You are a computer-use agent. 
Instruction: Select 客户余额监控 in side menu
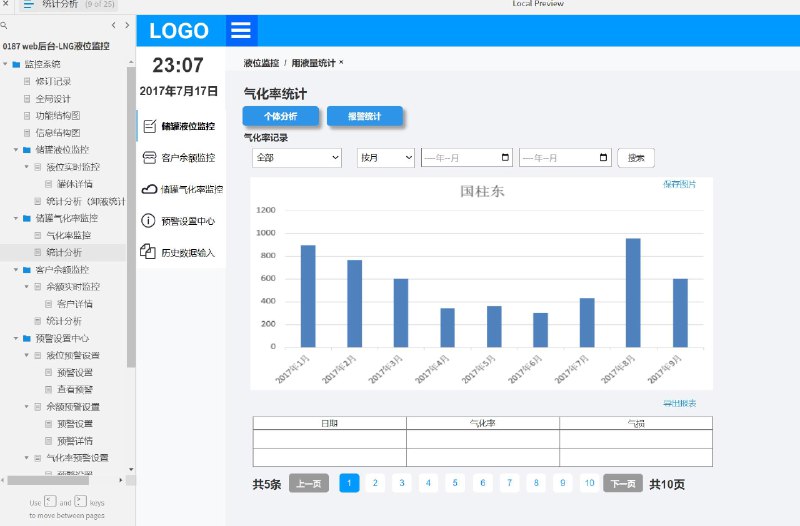point(188,158)
